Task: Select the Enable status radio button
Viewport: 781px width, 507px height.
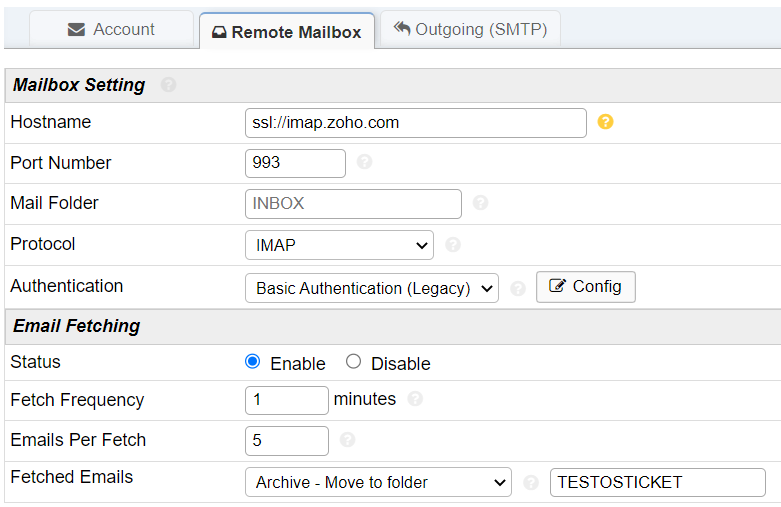Action: click(x=253, y=362)
